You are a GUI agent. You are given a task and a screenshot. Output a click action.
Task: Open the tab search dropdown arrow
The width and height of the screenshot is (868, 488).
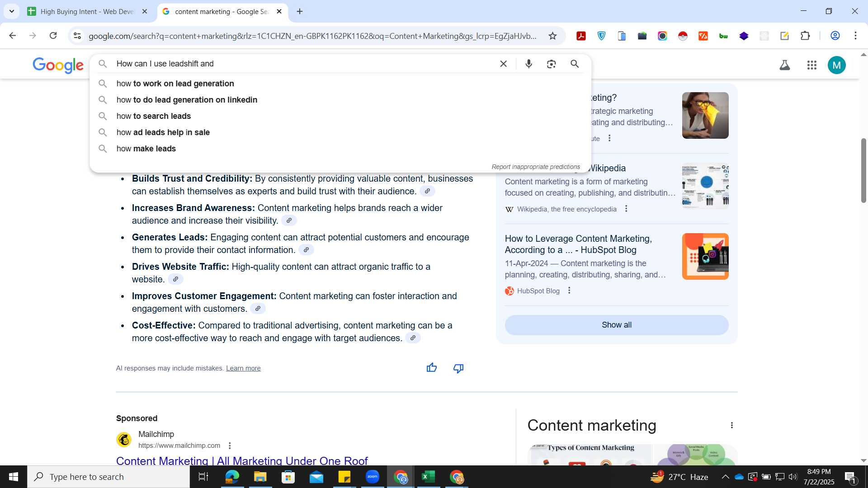(12, 11)
